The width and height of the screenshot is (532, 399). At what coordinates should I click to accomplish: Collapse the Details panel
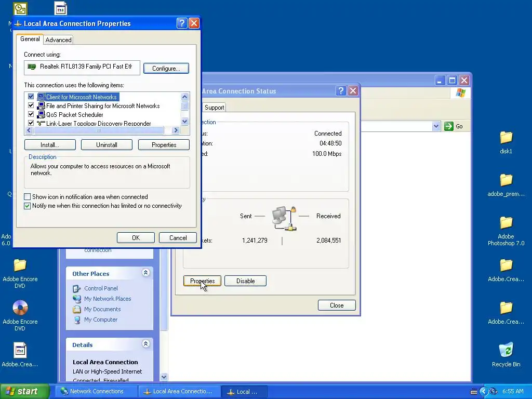click(146, 344)
